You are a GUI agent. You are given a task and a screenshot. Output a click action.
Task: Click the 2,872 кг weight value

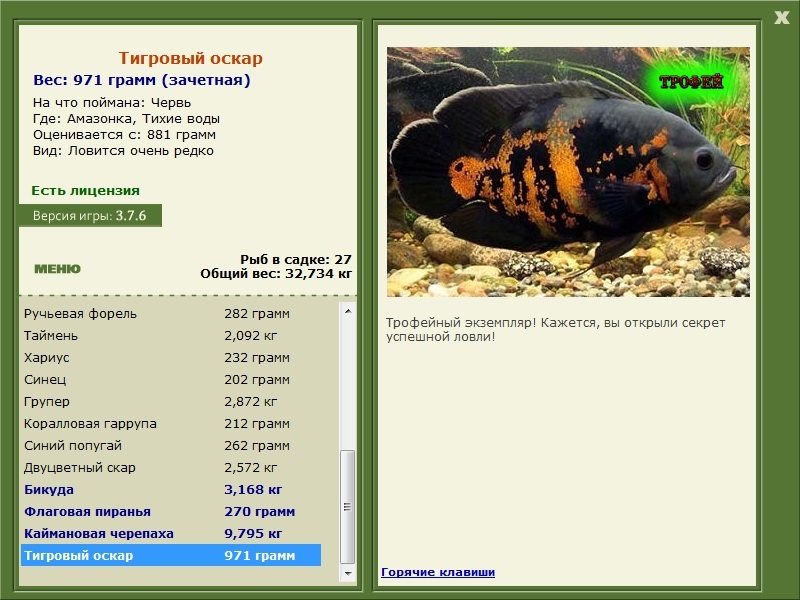(x=251, y=402)
